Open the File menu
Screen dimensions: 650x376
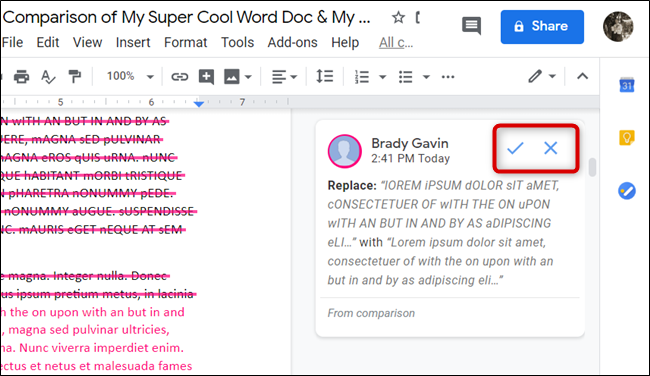[x=12, y=42]
